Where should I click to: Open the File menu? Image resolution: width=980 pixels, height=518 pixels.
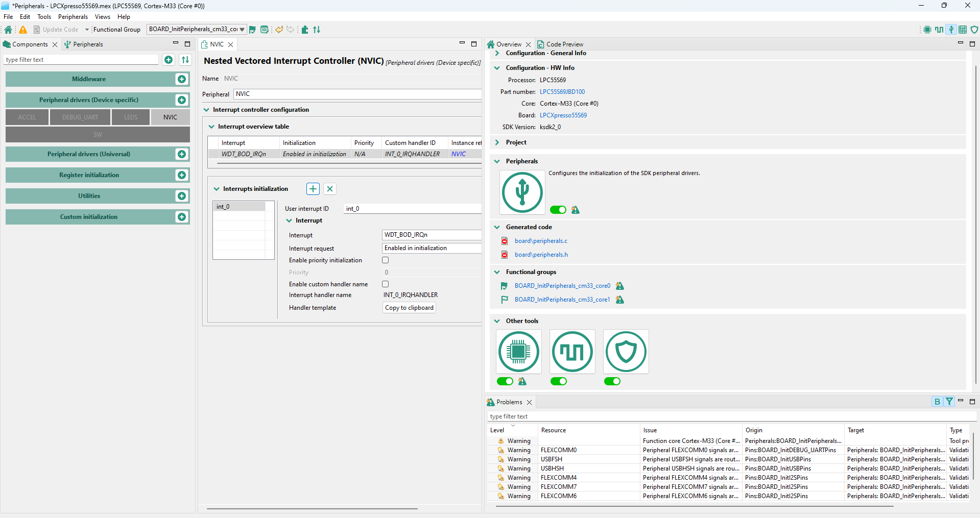(x=8, y=17)
